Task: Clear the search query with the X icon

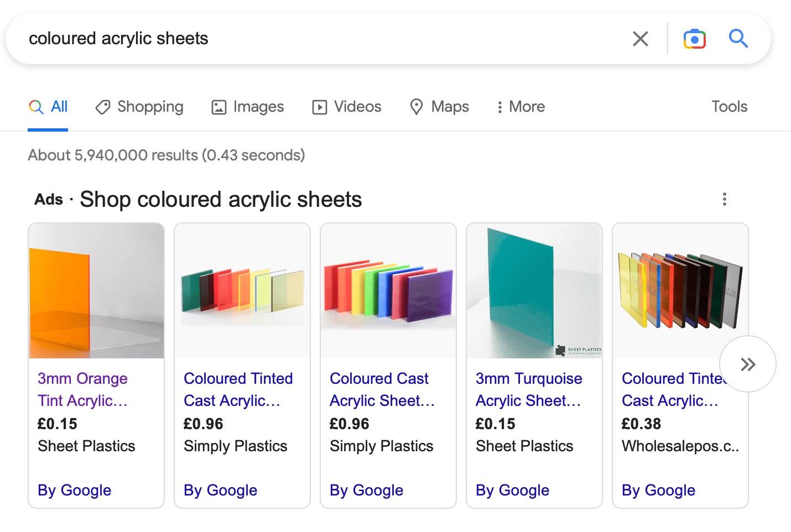Action: pos(641,39)
